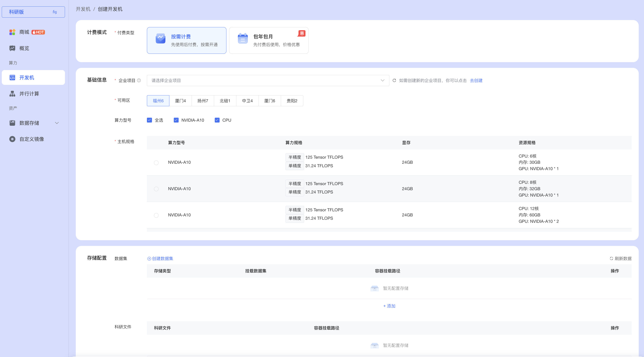Uncheck the CPU model checkbox

coord(217,120)
